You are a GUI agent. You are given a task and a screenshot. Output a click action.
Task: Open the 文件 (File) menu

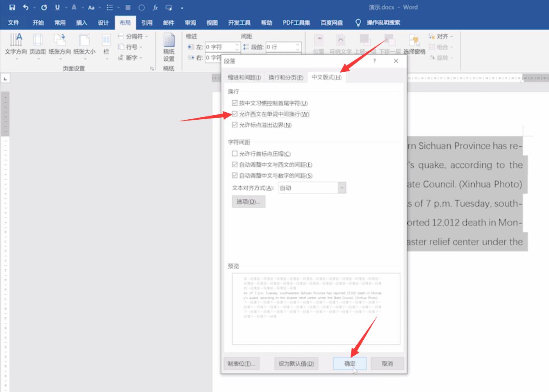tap(14, 23)
